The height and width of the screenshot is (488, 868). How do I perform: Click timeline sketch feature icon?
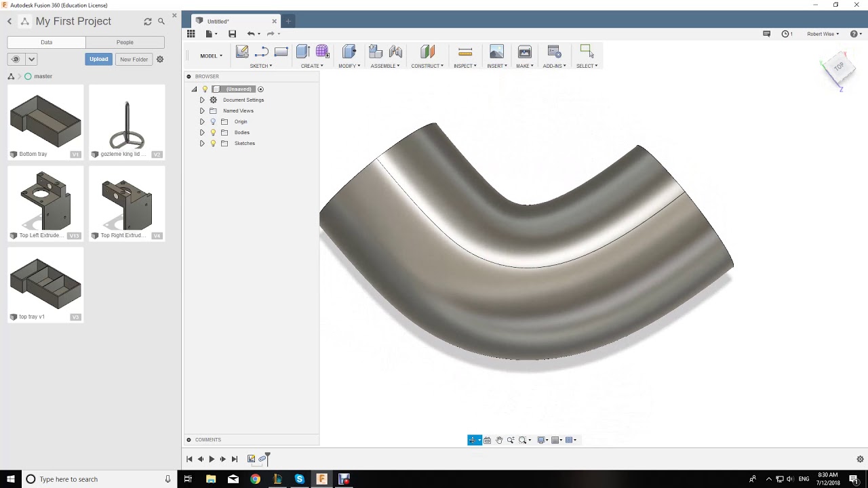click(x=251, y=459)
